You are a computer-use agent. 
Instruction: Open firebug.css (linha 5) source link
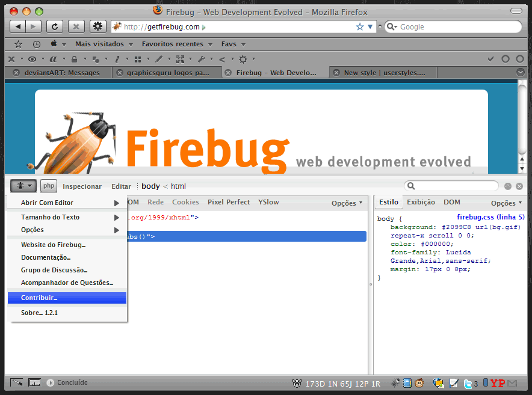(x=490, y=217)
